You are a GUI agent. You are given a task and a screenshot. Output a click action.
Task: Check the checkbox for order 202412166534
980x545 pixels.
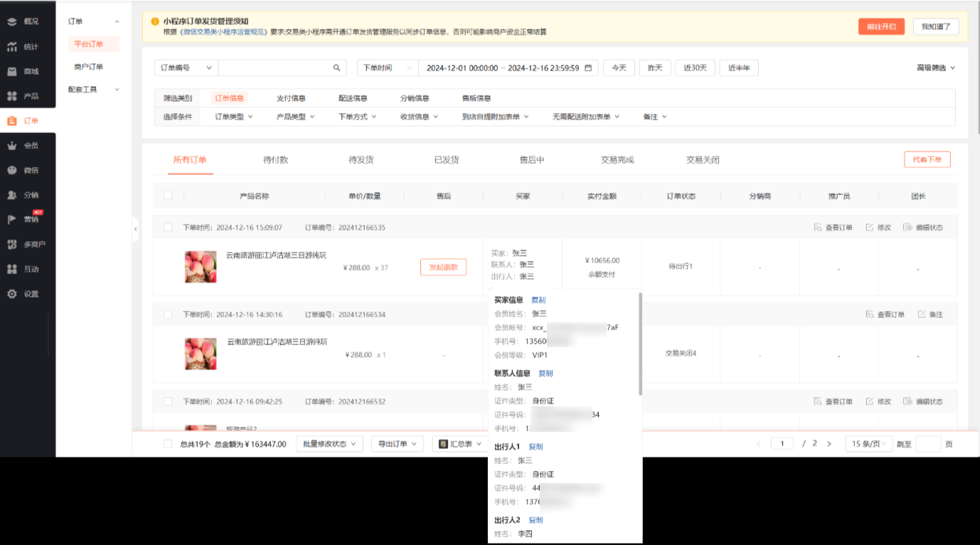tap(168, 314)
